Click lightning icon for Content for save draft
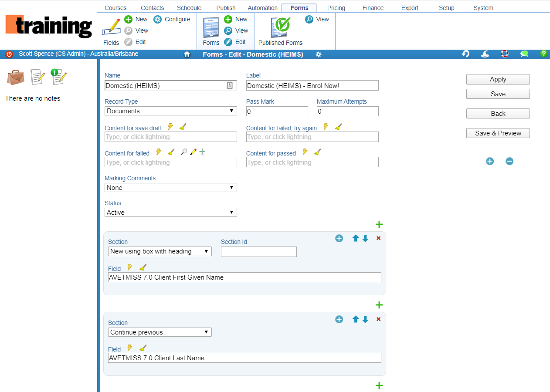Image resolution: width=550 pixels, height=392 pixels. click(x=170, y=127)
